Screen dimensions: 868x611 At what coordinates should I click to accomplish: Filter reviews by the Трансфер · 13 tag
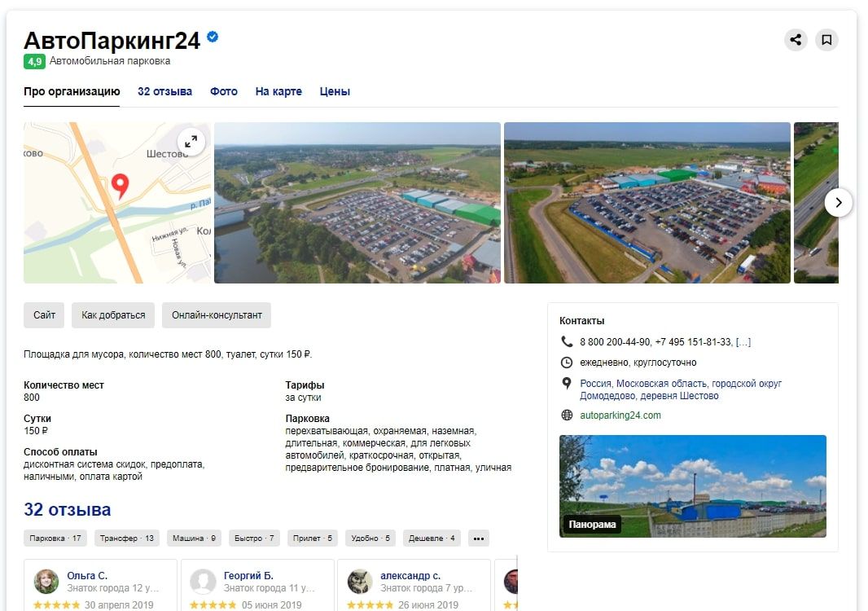pyautogui.click(x=127, y=538)
